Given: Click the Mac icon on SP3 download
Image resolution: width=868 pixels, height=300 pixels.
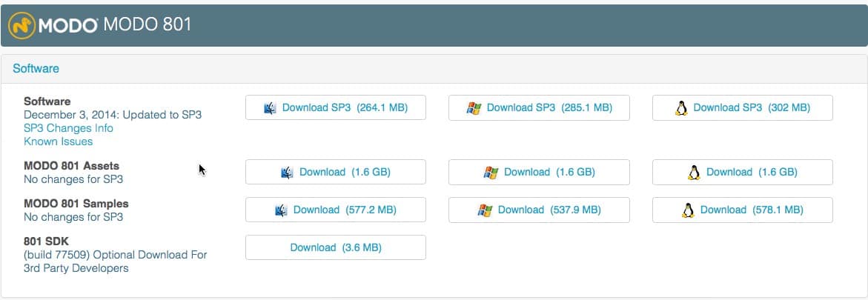Looking at the screenshot, I should coord(271,108).
